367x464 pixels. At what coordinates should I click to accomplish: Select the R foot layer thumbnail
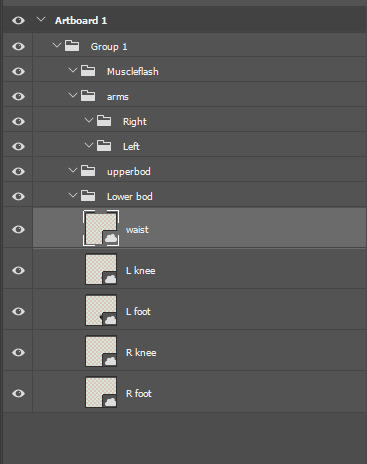[101, 392]
